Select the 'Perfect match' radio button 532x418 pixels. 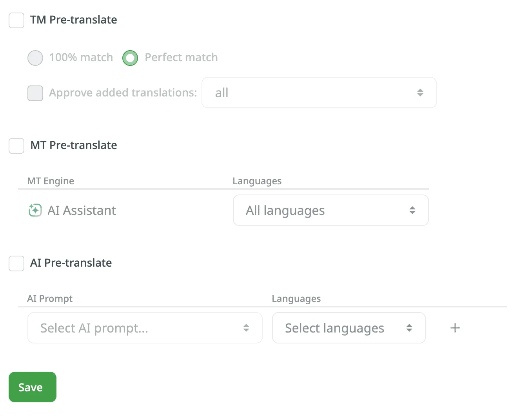[x=130, y=58]
